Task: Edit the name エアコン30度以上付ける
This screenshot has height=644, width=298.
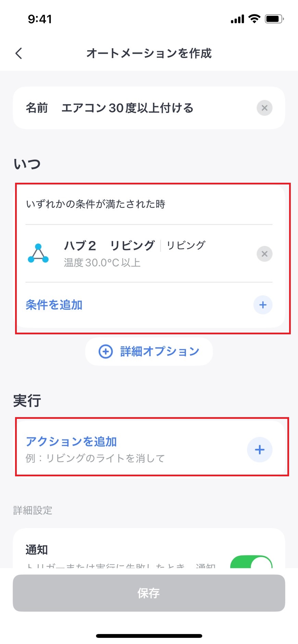Action: (127, 108)
